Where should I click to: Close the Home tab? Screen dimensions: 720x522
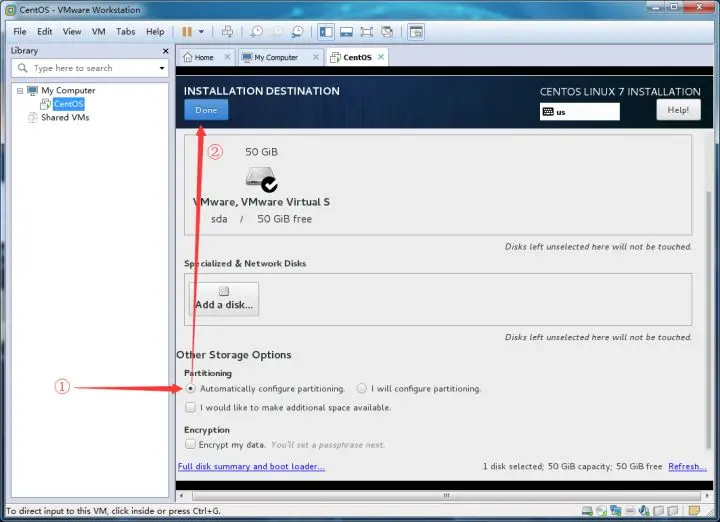click(x=227, y=57)
